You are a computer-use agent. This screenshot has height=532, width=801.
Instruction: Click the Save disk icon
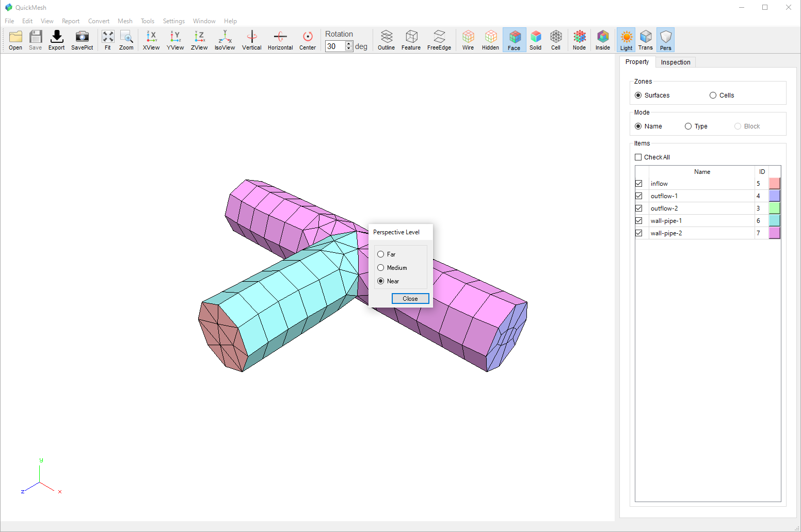tap(35, 40)
